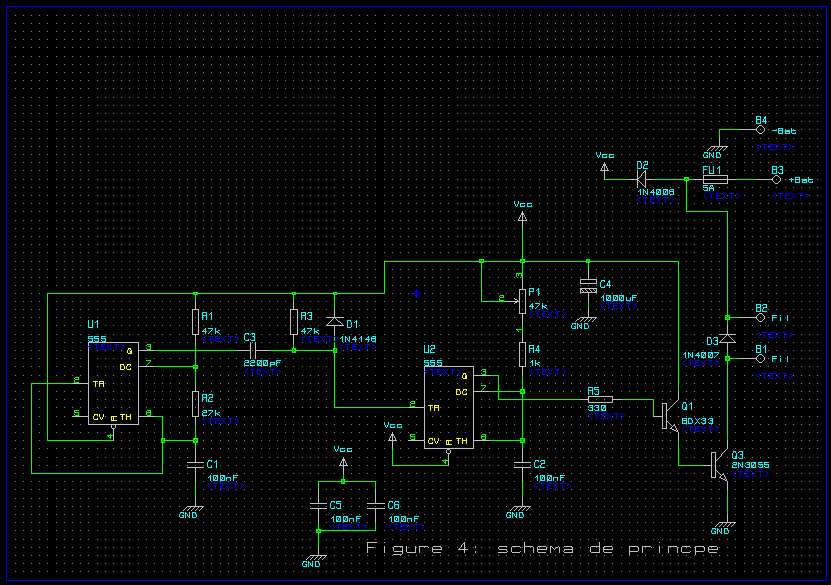Click the 'CV' pin label on U1
This screenshot has height=585, width=831.
(99, 417)
